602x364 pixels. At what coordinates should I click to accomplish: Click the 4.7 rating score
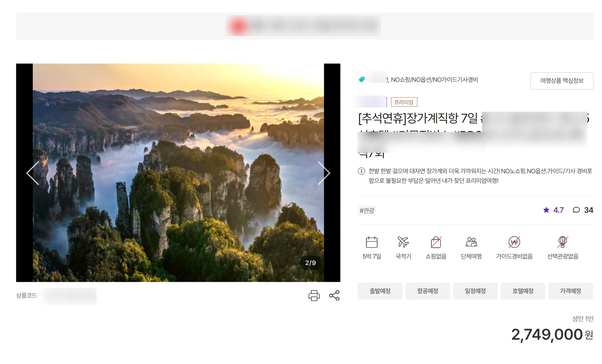pos(559,210)
